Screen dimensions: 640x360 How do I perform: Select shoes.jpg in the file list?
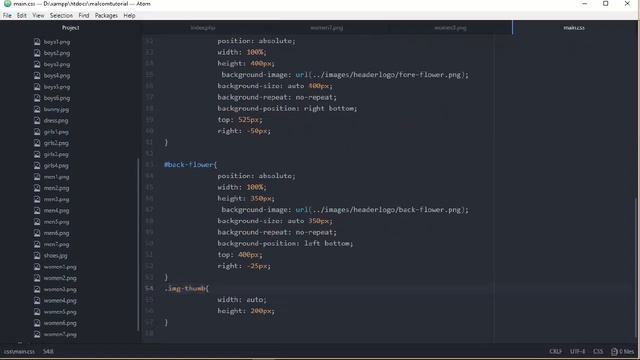click(x=56, y=256)
